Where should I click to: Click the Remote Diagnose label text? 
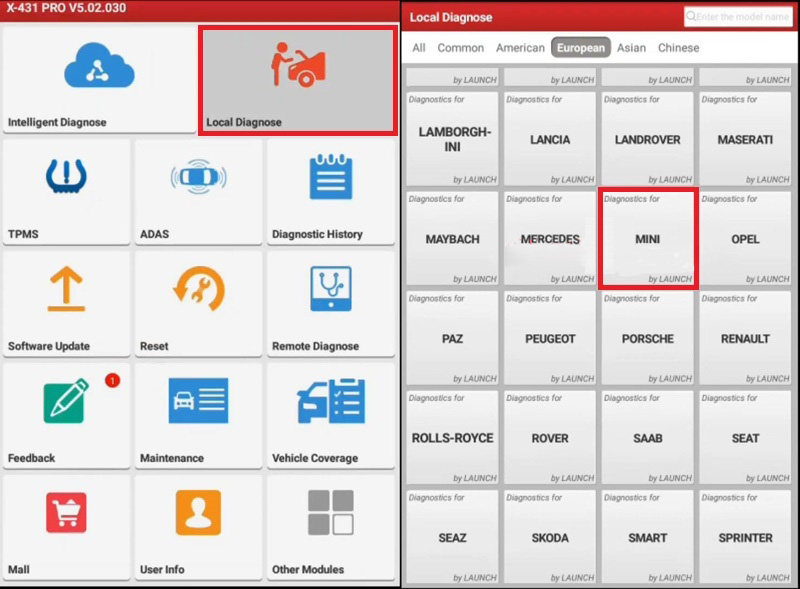tap(315, 346)
